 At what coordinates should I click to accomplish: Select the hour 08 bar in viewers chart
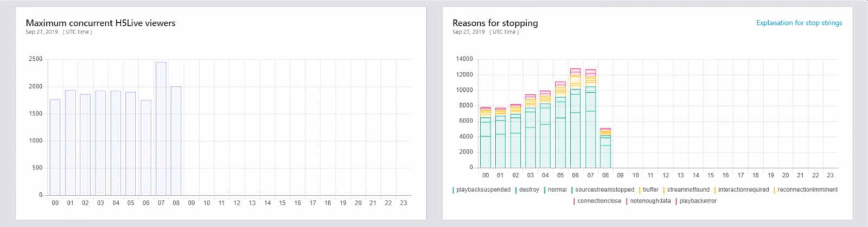pos(176,141)
